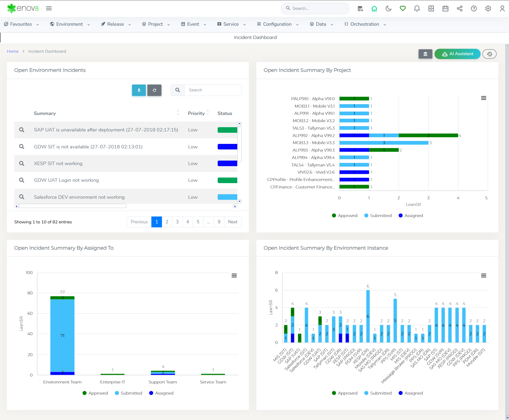
Task: Expand the Environment dropdown menu
Action: (70, 24)
